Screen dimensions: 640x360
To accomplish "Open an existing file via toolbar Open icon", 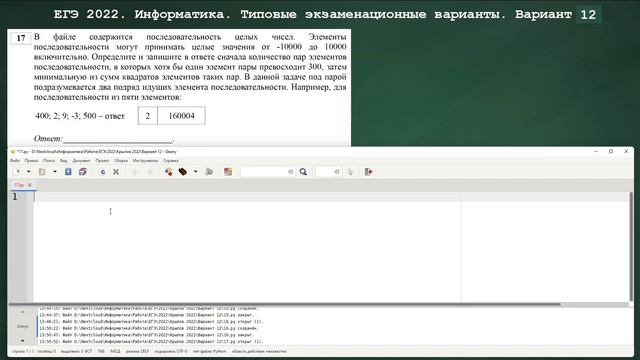I will click(x=42, y=172).
